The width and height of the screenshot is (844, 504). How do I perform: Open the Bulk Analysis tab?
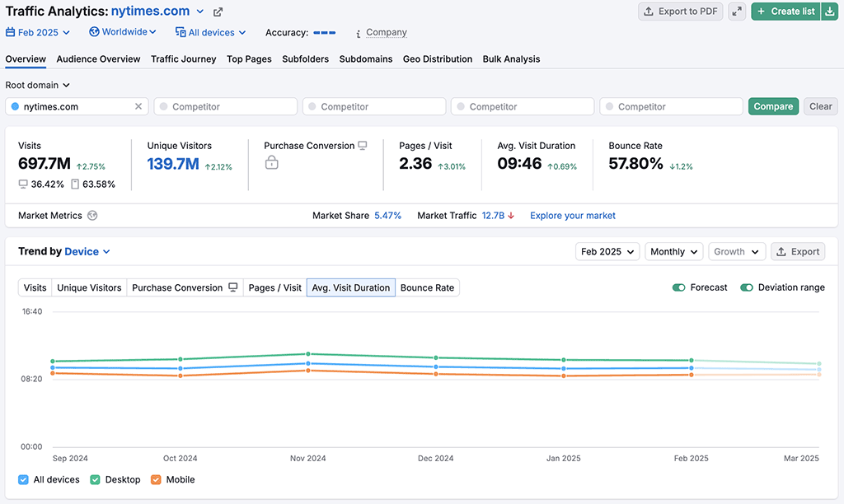coord(511,59)
